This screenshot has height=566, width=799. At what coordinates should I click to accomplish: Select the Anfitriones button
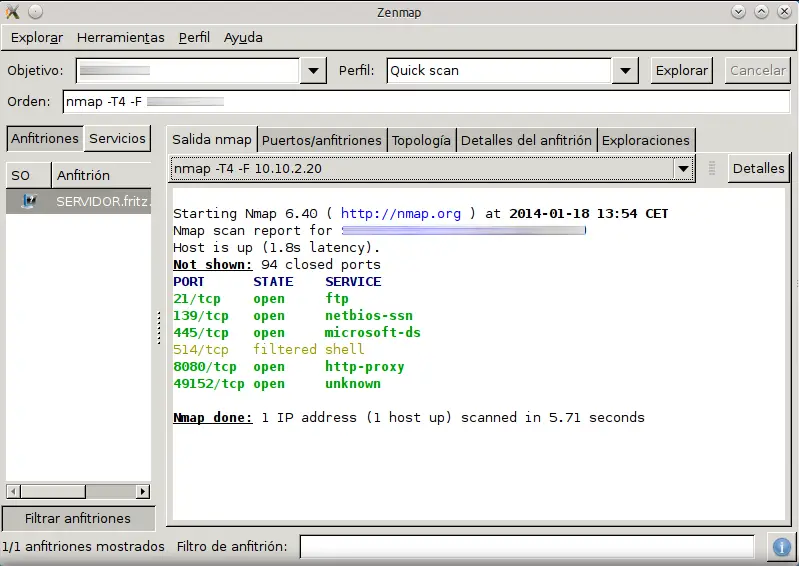coord(45,139)
